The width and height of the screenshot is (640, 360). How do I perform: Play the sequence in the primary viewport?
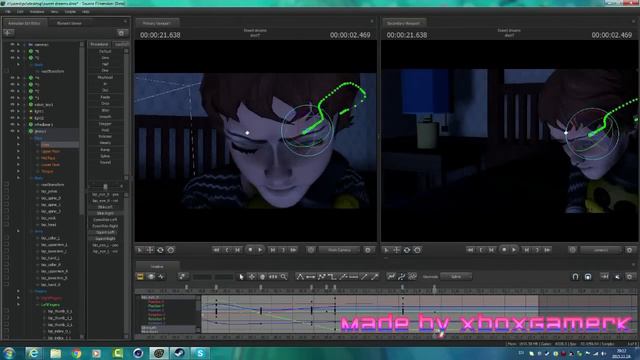[260, 250]
